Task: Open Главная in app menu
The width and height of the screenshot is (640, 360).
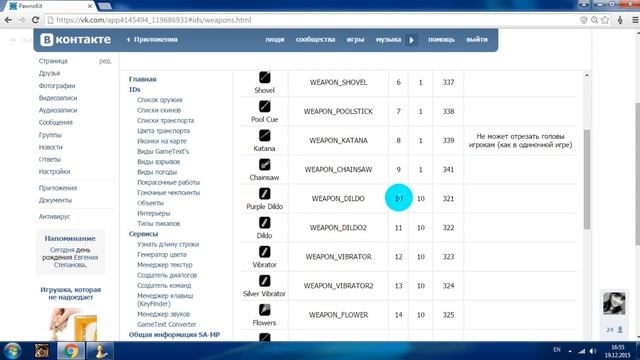Action: point(142,79)
